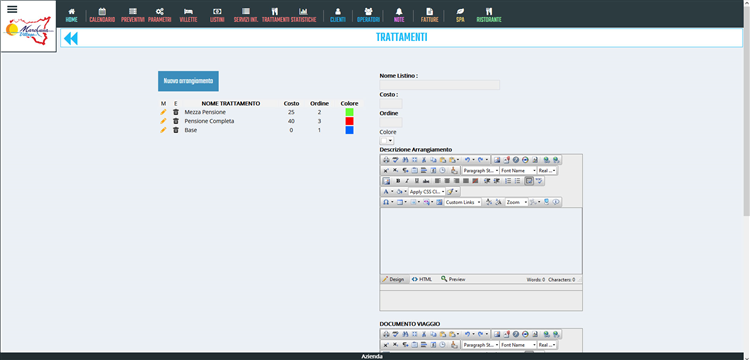Screen dimensions: 750x360
Task: Go back using the double-arrow icon
Action: pyautogui.click(x=70, y=38)
